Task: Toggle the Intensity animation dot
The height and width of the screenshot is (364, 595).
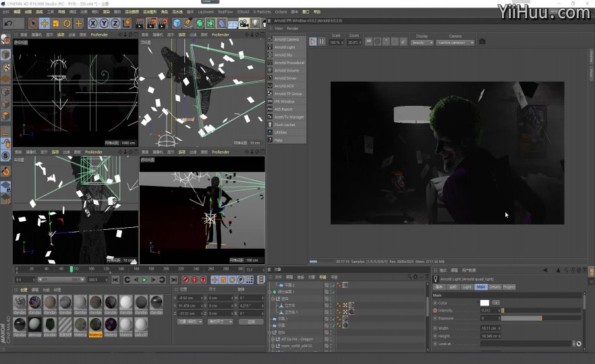Action: point(435,311)
